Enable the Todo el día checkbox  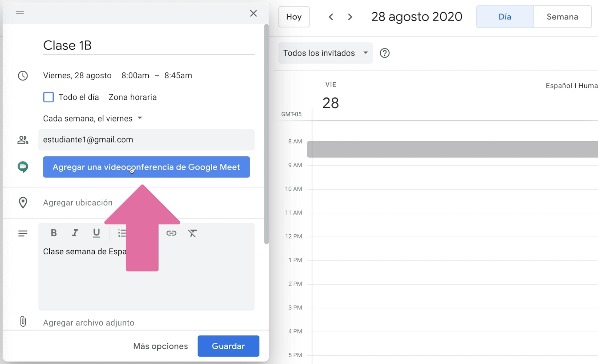click(48, 97)
